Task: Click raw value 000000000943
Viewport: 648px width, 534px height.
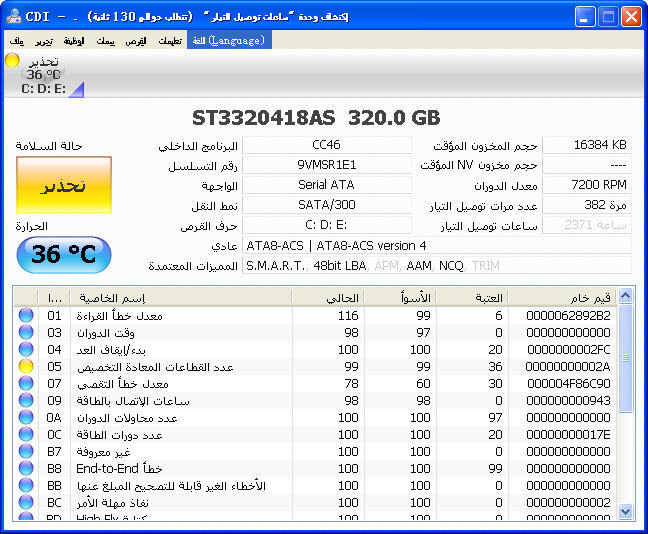Action: pos(568,400)
